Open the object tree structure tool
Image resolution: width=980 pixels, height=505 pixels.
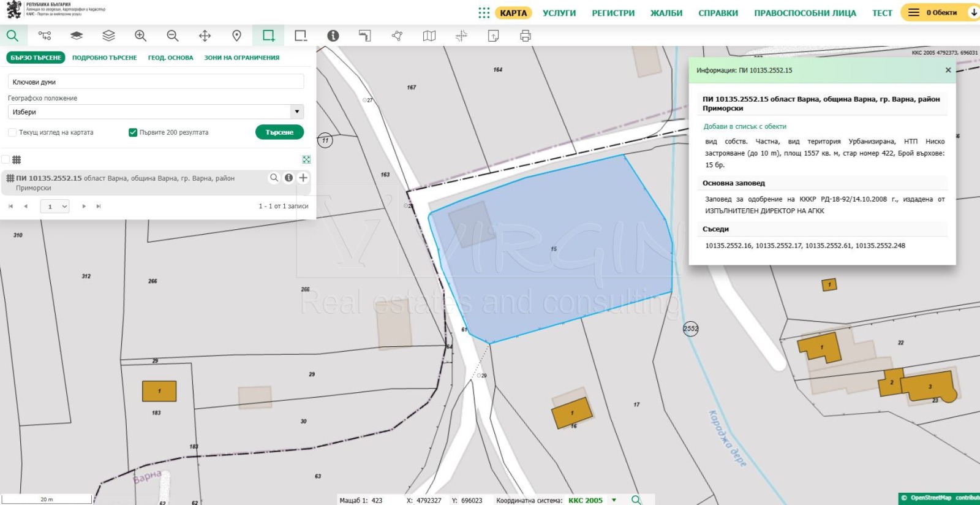[x=45, y=36]
